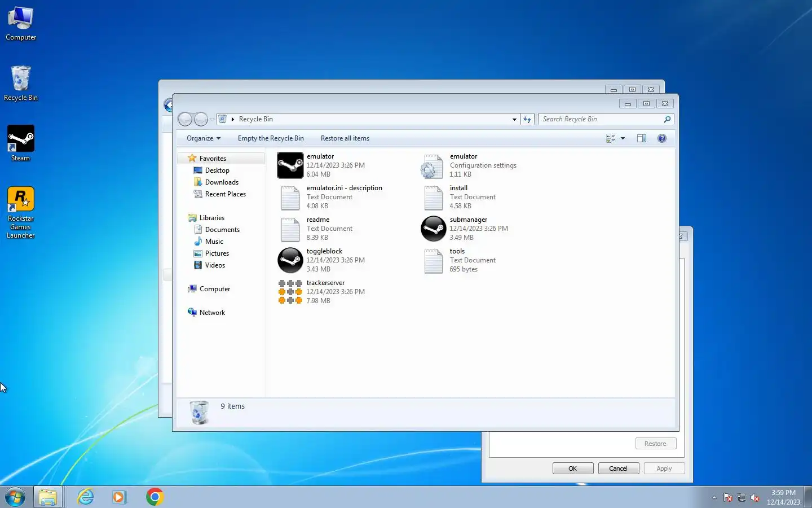
Task: Select the emulator Configuration settings file
Action: pyautogui.click(x=469, y=165)
